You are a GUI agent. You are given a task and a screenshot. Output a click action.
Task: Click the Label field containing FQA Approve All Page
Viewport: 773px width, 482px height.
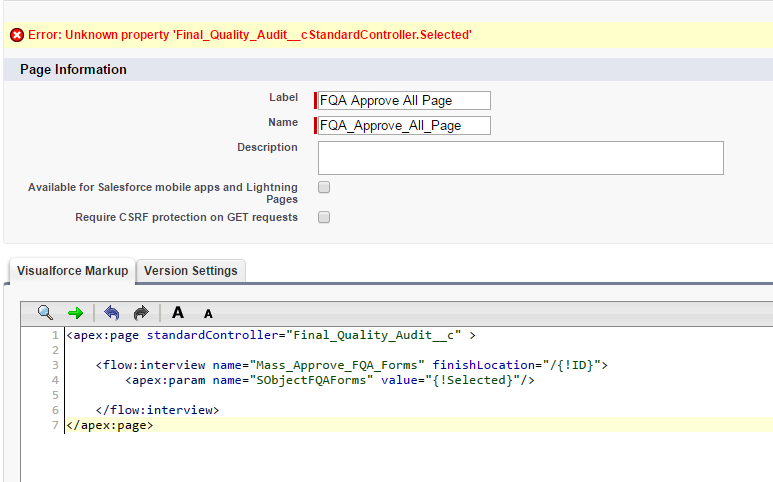403,100
